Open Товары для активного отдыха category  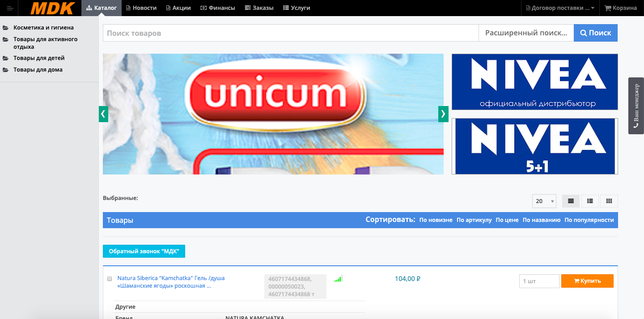(x=45, y=43)
